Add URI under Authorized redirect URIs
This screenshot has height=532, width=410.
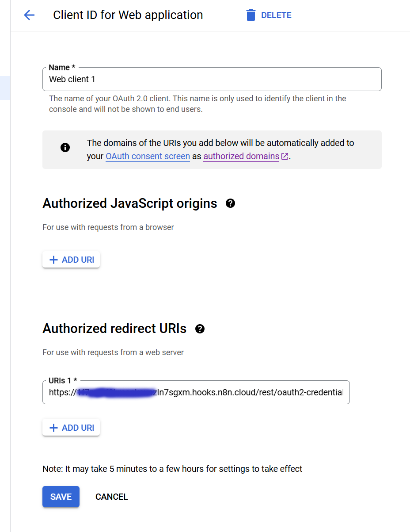pyautogui.click(x=71, y=428)
